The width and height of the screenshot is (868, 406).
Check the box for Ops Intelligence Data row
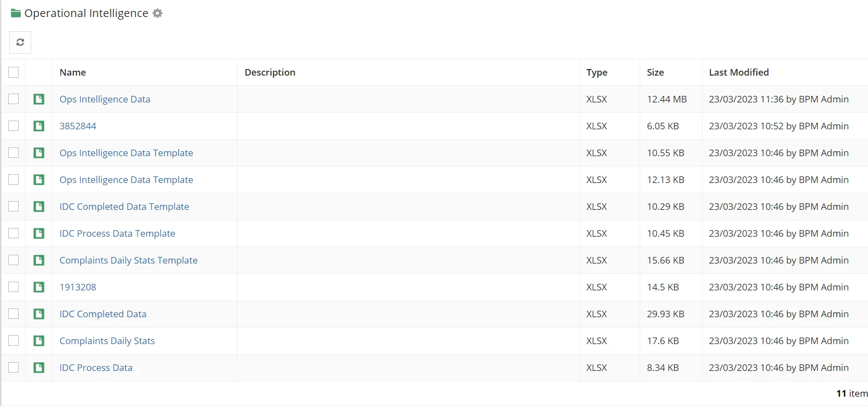[14, 99]
